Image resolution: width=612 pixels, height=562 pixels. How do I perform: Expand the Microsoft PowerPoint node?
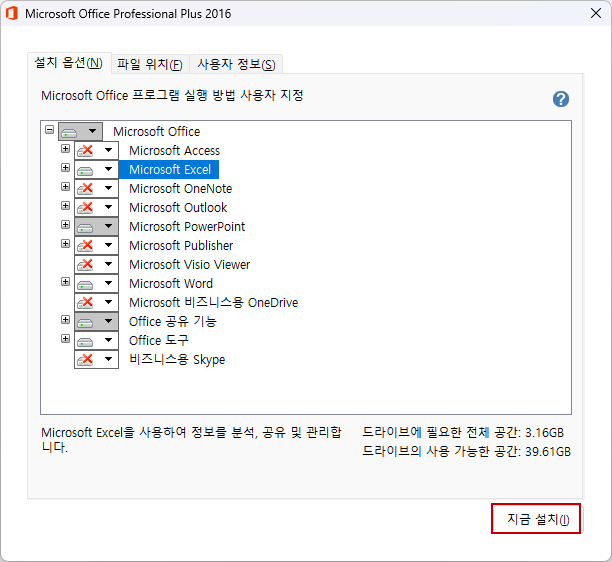(x=66, y=224)
